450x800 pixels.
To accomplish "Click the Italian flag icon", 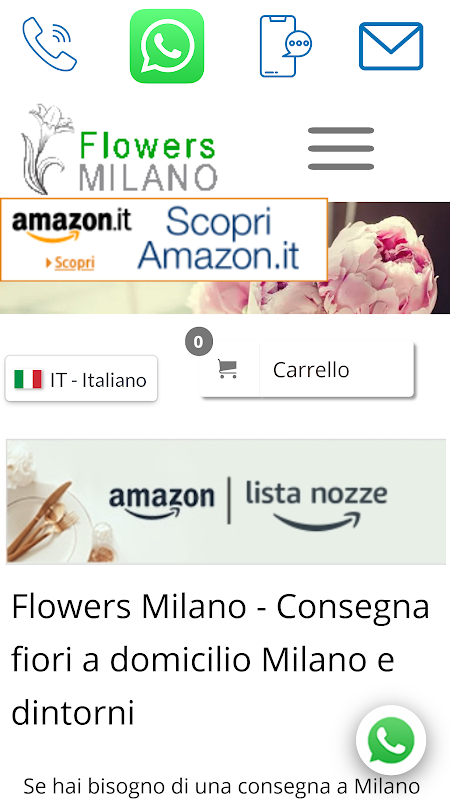I will pyautogui.click(x=28, y=379).
